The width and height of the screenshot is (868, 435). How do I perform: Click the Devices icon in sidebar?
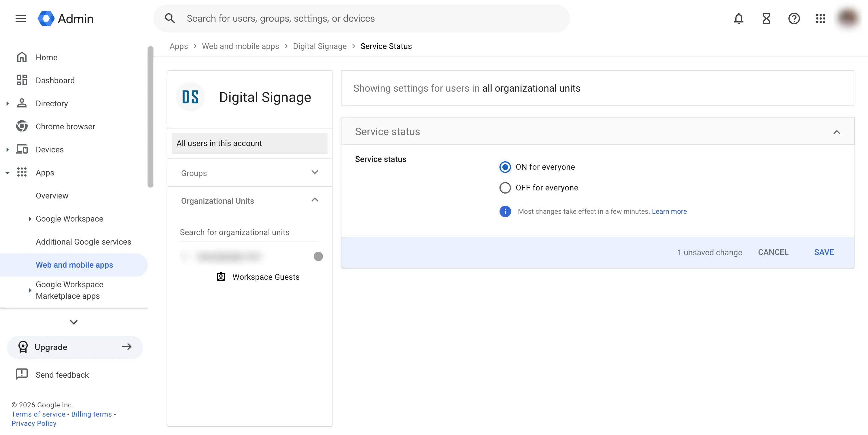(x=22, y=149)
